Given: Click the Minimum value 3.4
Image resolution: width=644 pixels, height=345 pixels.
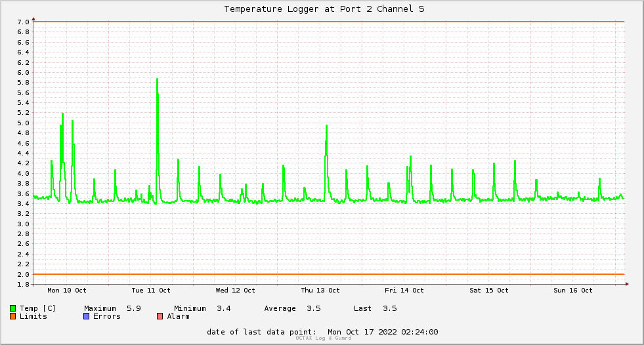Looking at the screenshot, I should [x=224, y=308].
